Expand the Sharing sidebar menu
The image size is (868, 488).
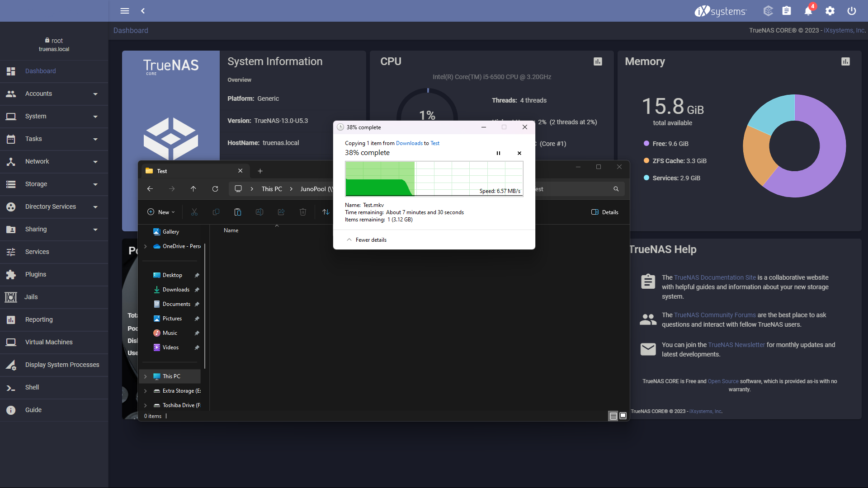tap(54, 229)
